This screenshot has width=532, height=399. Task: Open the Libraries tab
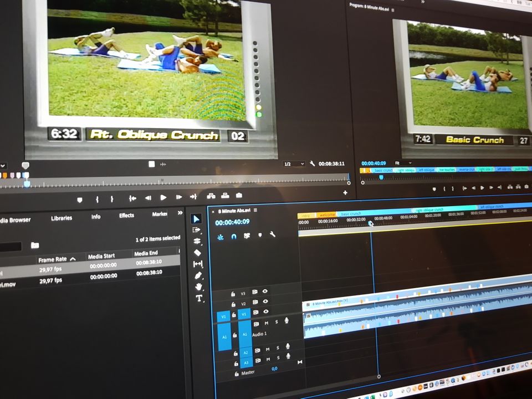pyautogui.click(x=61, y=218)
